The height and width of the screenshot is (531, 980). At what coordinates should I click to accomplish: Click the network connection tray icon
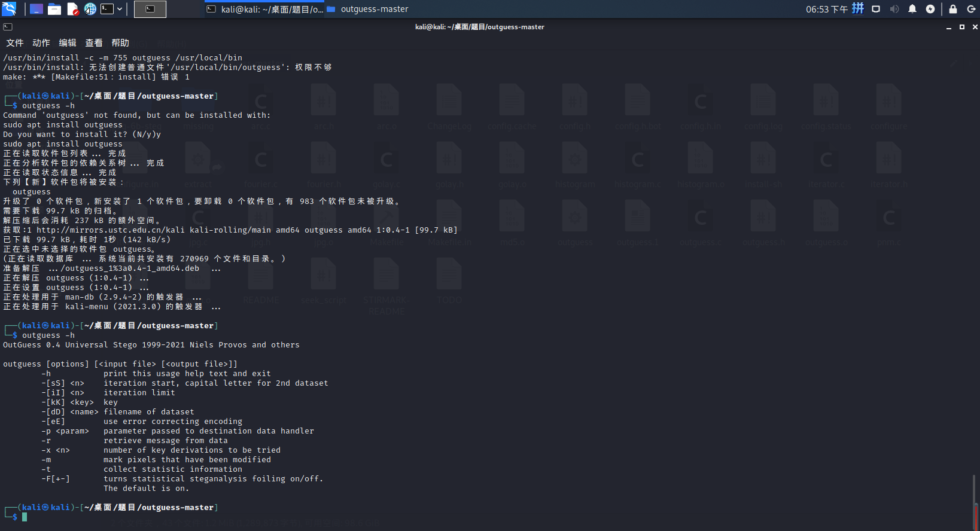876,9
